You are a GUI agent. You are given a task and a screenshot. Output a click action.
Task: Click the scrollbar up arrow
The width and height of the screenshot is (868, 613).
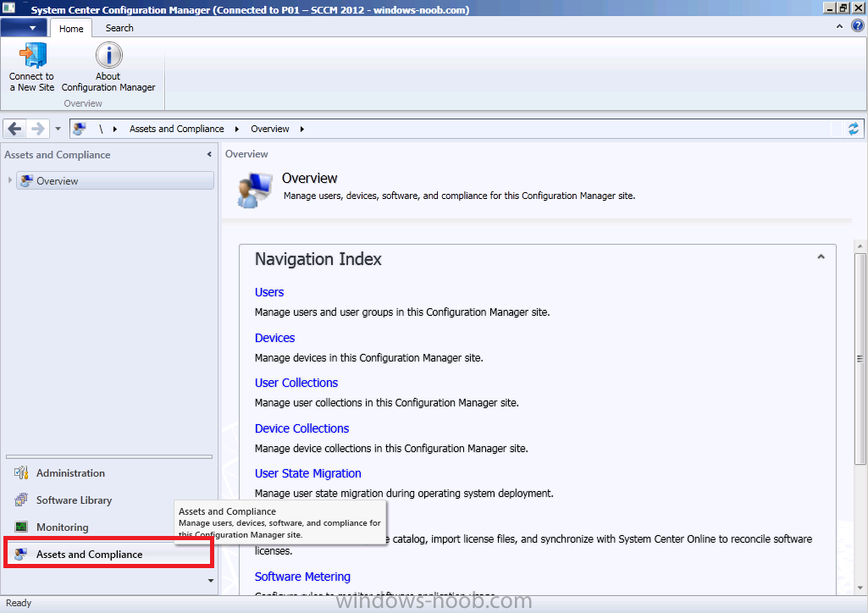point(860,246)
